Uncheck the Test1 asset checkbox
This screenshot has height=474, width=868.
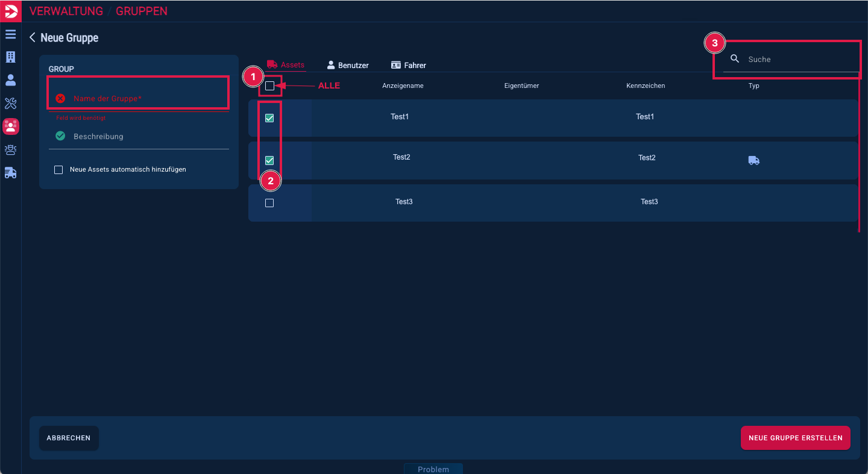point(269,118)
